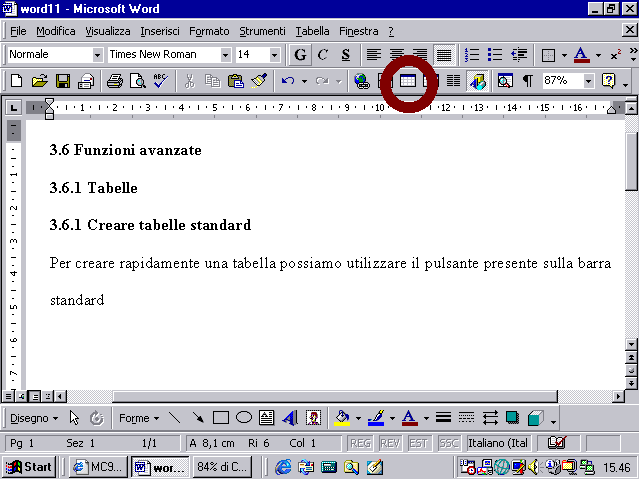Set justified text alignment
Screen dimensions: 639x479
(x=444, y=55)
